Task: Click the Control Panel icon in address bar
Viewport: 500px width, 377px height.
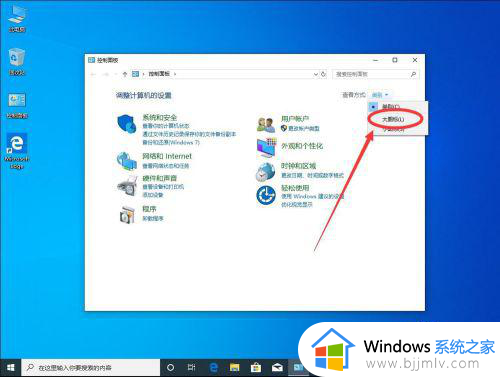Action: (x=135, y=74)
